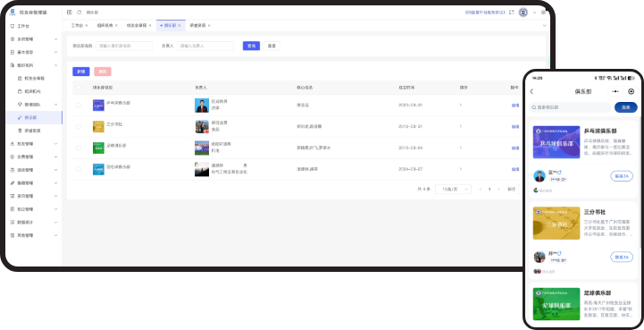Toggle the select-all checkbox in table header
644x330 pixels.
(x=79, y=88)
